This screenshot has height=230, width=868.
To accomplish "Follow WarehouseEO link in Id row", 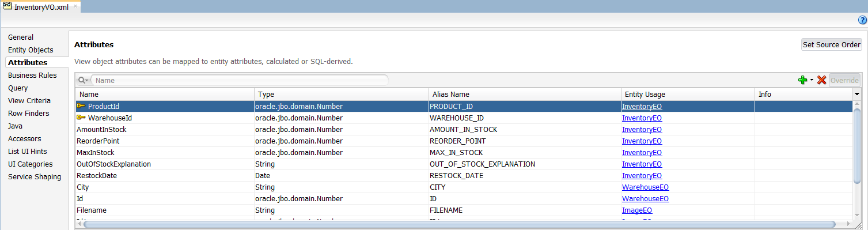I will 645,198.
